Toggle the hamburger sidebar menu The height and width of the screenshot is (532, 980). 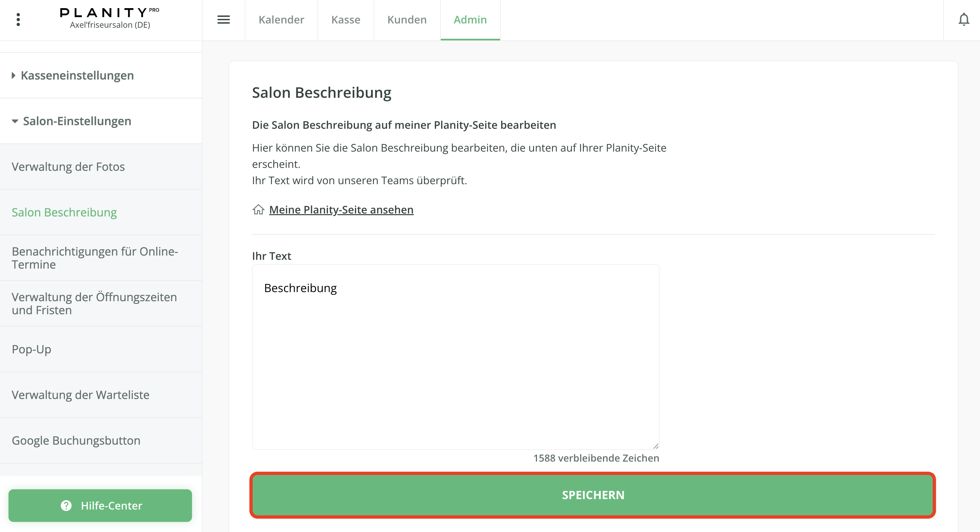(x=223, y=19)
